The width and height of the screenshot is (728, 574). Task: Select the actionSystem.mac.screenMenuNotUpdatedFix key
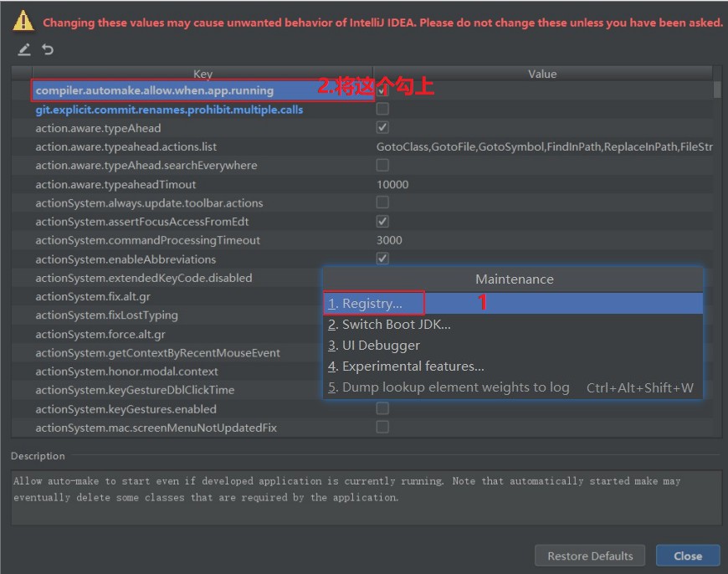point(156,428)
